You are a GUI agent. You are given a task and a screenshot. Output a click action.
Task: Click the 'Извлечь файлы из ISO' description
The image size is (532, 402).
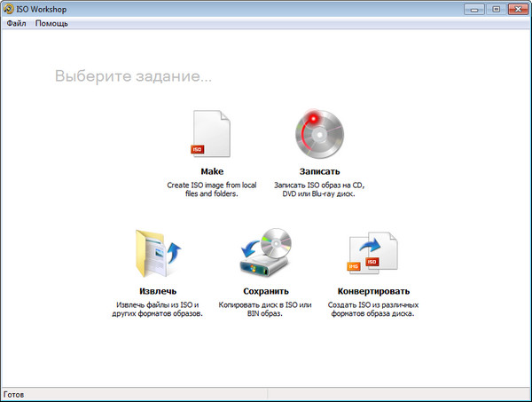[159, 304]
